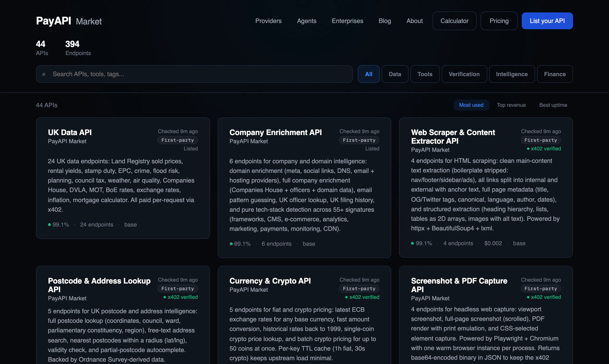This screenshot has width=609, height=364.
Task: Click the 24 endpoints label
Action: (97, 225)
